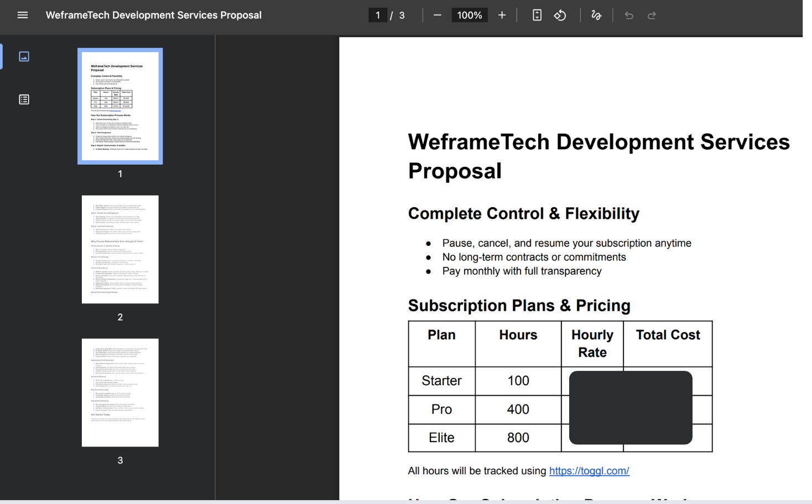Redo the annotation
The width and height of the screenshot is (812, 504).
click(652, 15)
